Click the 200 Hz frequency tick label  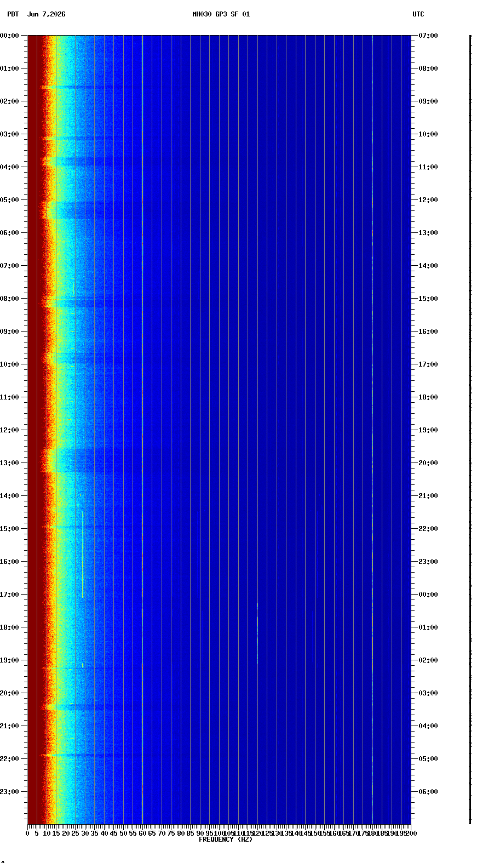[411, 833]
